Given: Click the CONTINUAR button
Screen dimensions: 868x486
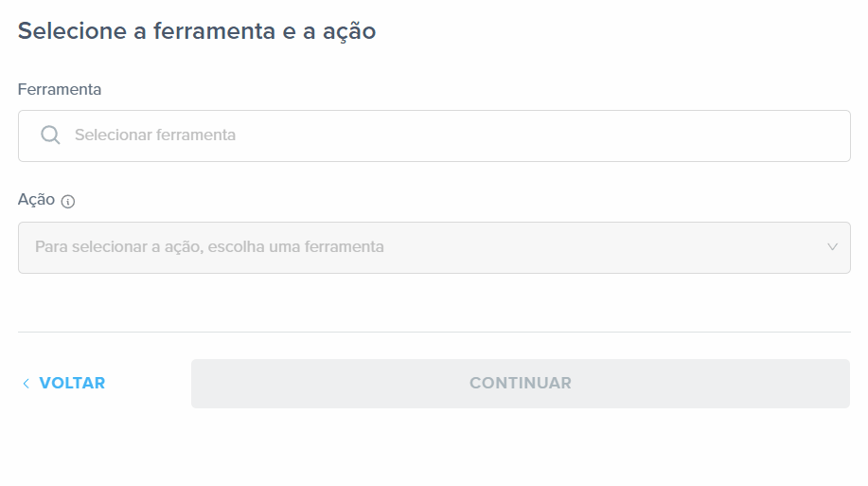Looking at the screenshot, I should (x=521, y=384).
